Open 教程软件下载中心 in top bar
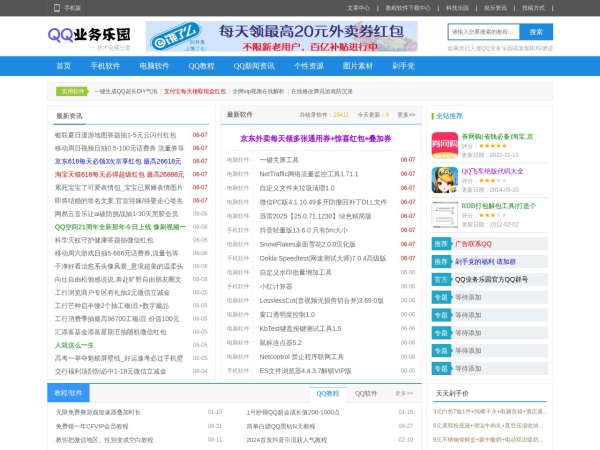 pyautogui.click(x=408, y=8)
